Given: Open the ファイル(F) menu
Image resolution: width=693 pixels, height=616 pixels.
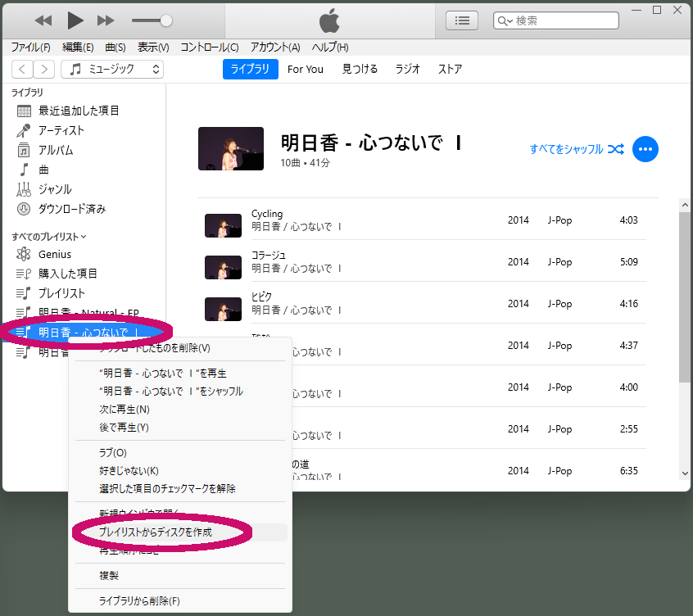Looking at the screenshot, I should click(x=30, y=48).
